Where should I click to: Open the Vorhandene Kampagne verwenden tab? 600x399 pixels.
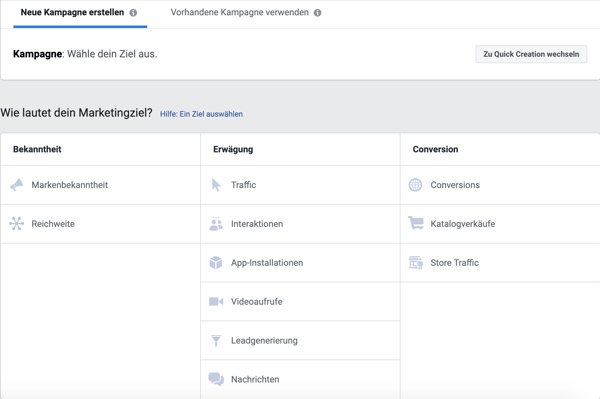(246, 14)
